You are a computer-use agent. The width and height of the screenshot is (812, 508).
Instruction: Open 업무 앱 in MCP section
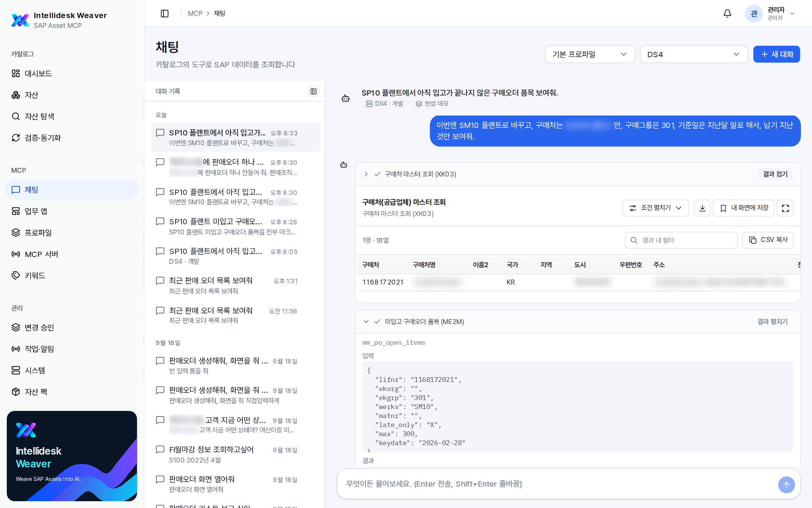[72, 211]
